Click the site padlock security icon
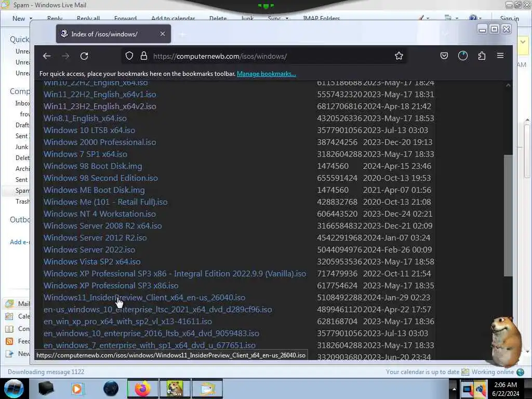The image size is (532, 399). (x=144, y=56)
